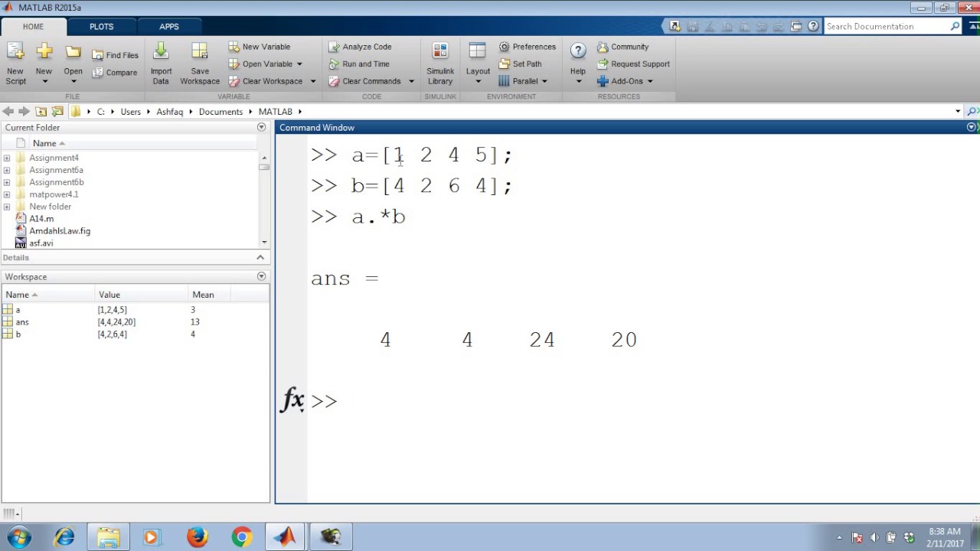Screen dimensions: 980x551
Task: Open address bar history dropdown
Action: click(958, 112)
